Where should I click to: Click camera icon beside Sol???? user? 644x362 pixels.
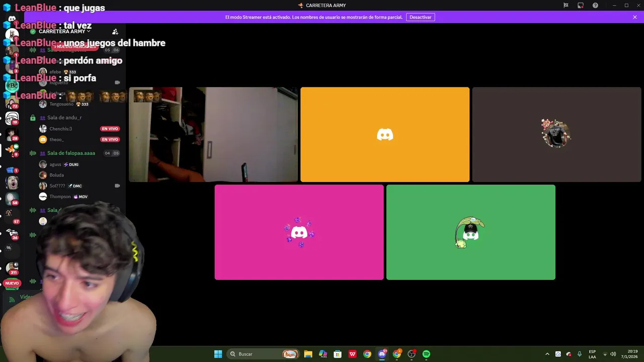click(x=117, y=186)
